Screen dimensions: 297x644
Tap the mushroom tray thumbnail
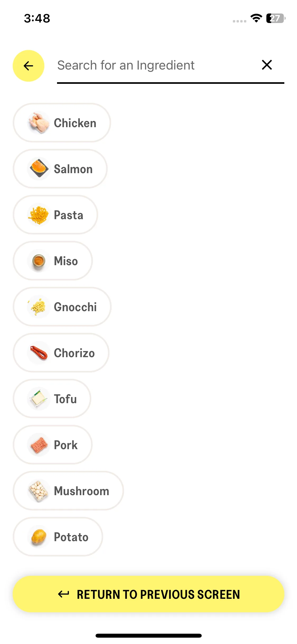tap(39, 491)
